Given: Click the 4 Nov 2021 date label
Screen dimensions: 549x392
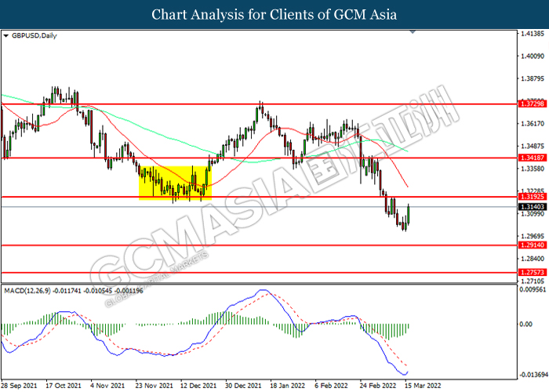Looking at the screenshot, I should click(x=107, y=386).
